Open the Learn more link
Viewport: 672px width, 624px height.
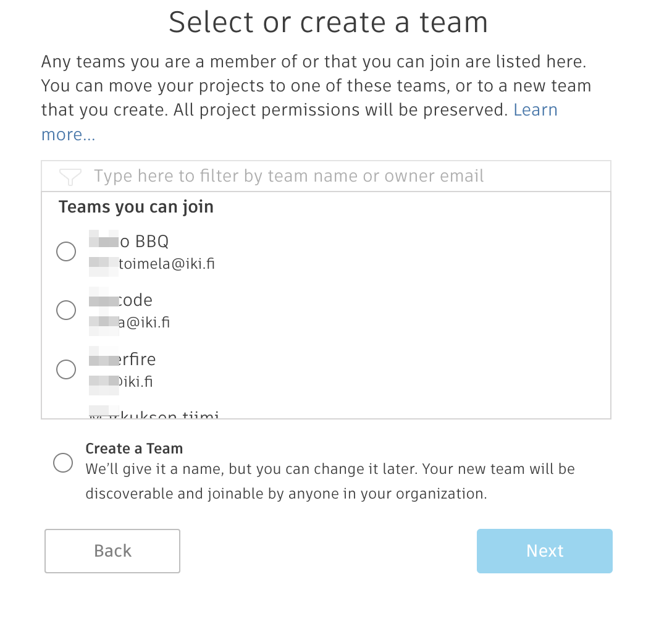[x=536, y=109]
